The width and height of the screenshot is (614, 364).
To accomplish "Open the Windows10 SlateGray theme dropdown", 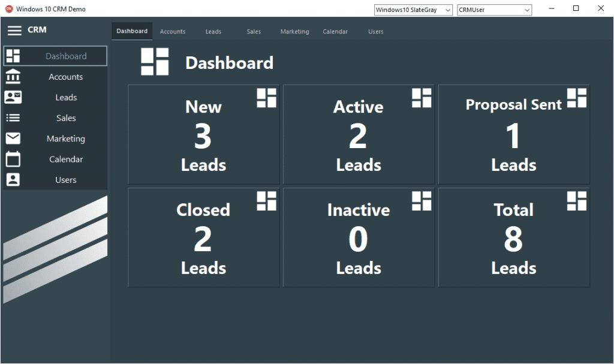I will coord(414,10).
